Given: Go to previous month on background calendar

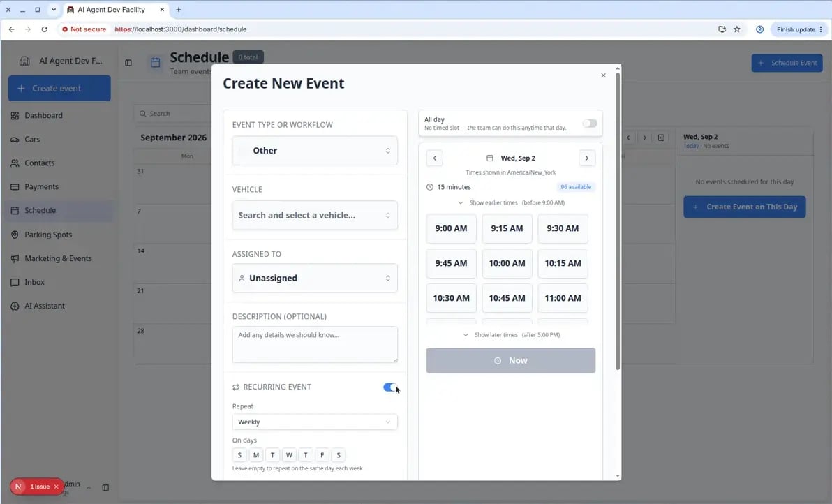Looking at the screenshot, I should tap(628, 138).
